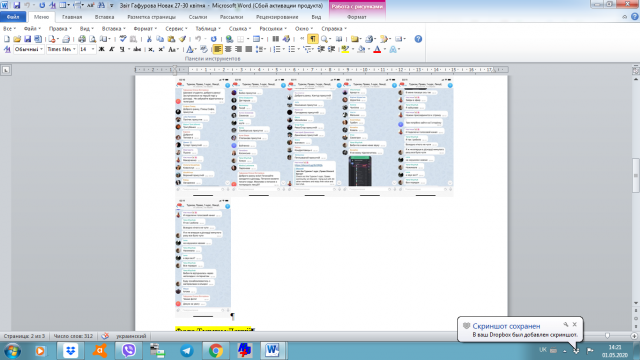Image resolution: width=640 pixels, height=360 pixels.
Task: Close the Dropbox screenshot notification
Action: click(x=574, y=324)
